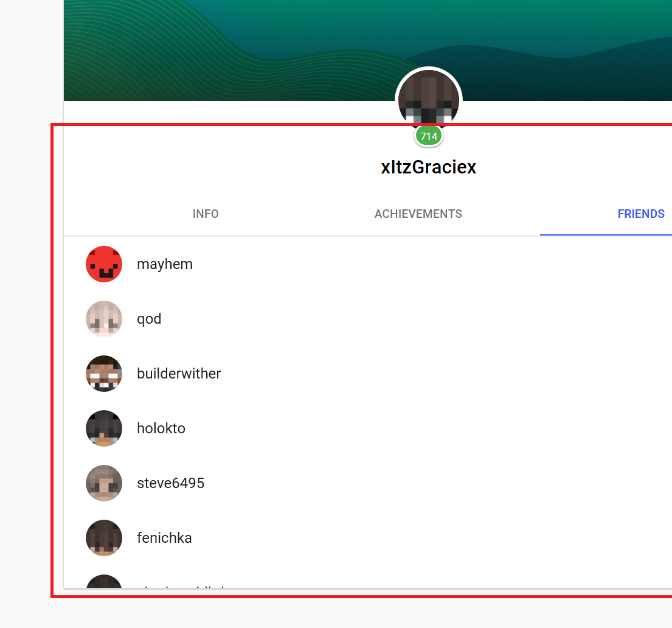Screen dimensions: 672x628
Task: Click qod's pale avatar icon
Action: pos(104,319)
